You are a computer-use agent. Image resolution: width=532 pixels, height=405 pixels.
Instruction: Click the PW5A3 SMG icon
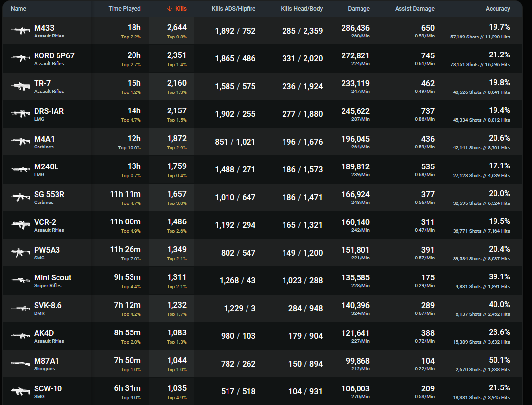point(20,253)
